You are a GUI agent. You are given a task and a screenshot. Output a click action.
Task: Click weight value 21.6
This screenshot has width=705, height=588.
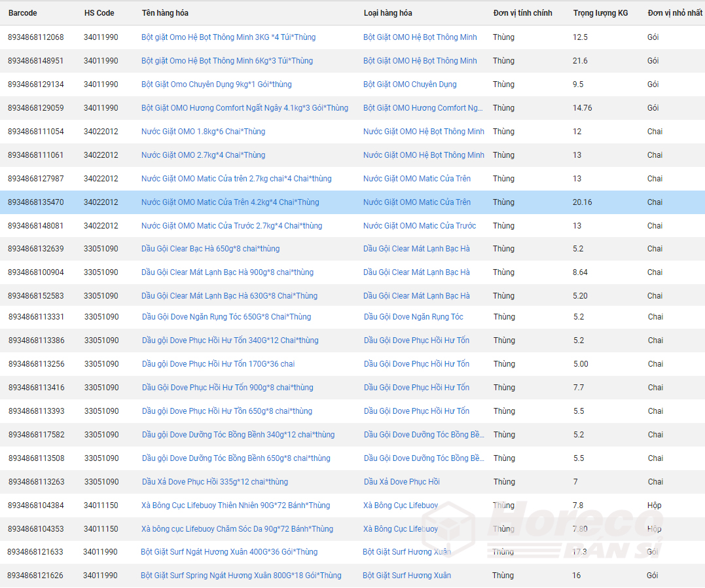coord(580,61)
